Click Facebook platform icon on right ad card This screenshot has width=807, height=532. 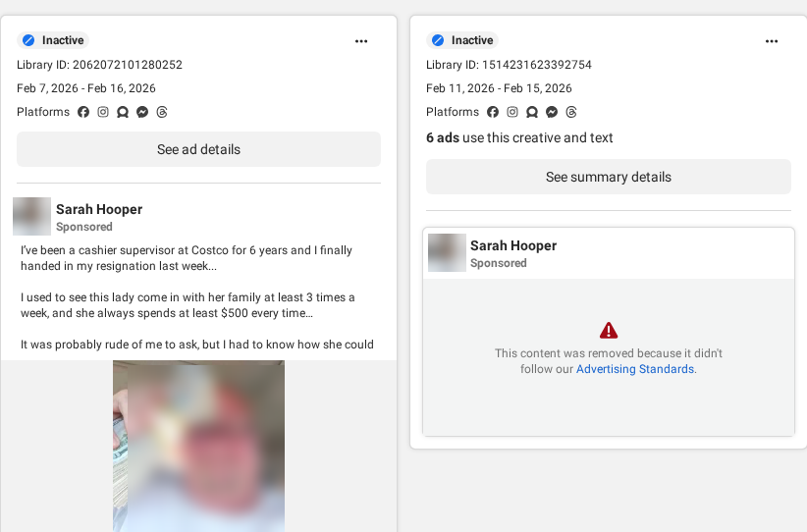pos(493,112)
